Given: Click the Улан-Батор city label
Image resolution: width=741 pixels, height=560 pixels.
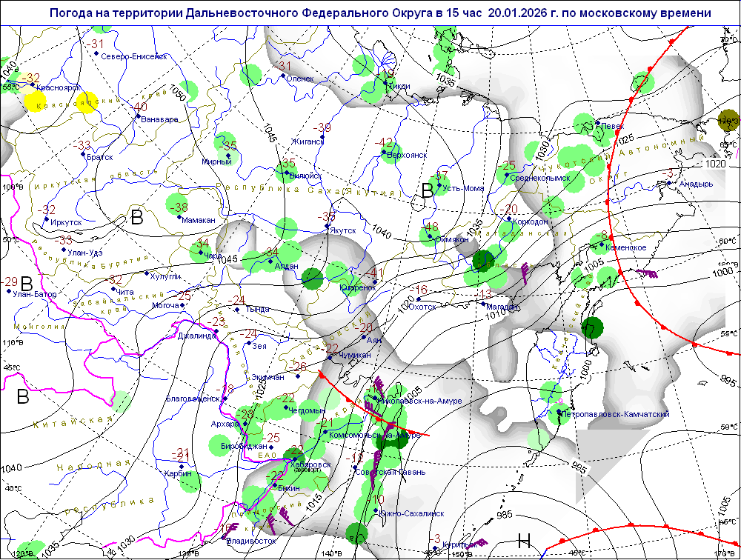Looking at the screenshot, I should coord(35,294).
